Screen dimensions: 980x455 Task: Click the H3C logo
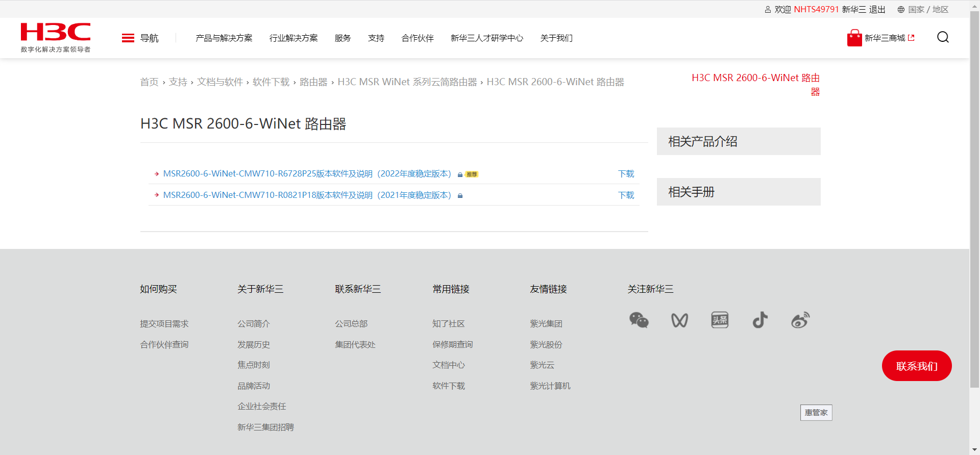pos(56,37)
